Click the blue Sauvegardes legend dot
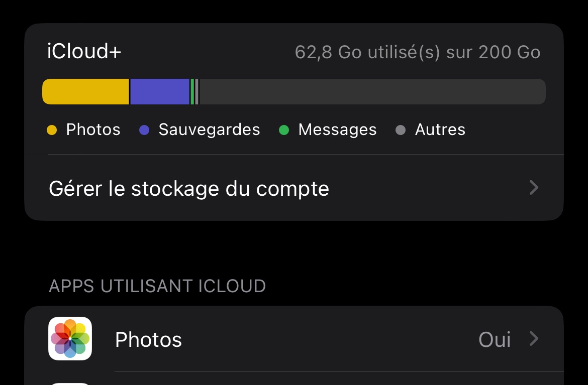 pos(144,130)
